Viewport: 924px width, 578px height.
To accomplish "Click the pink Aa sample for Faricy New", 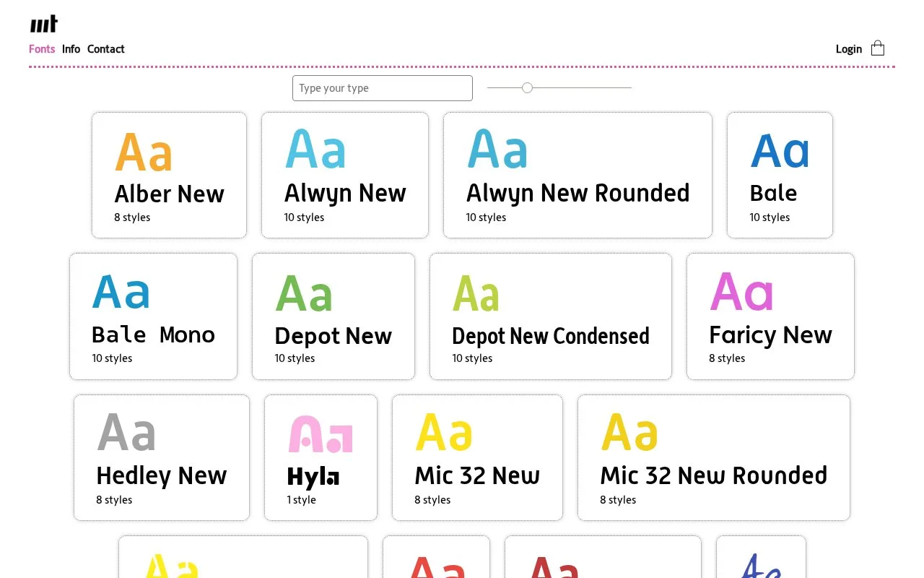I will pos(741,291).
